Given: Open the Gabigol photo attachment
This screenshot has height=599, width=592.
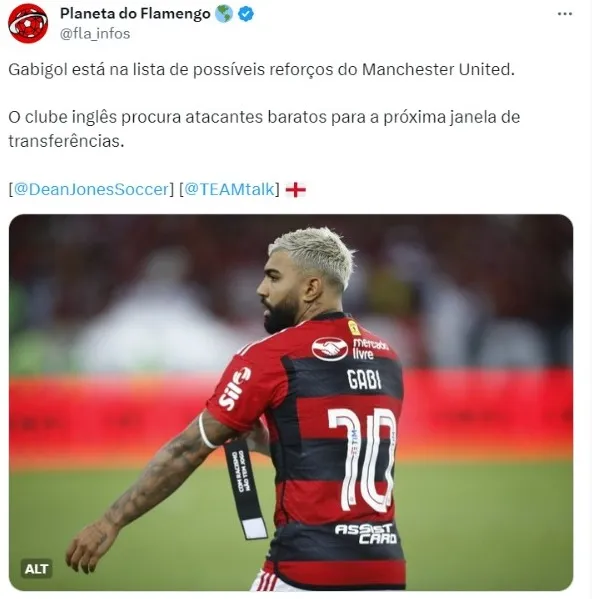Looking at the screenshot, I should [x=291, y=403].
